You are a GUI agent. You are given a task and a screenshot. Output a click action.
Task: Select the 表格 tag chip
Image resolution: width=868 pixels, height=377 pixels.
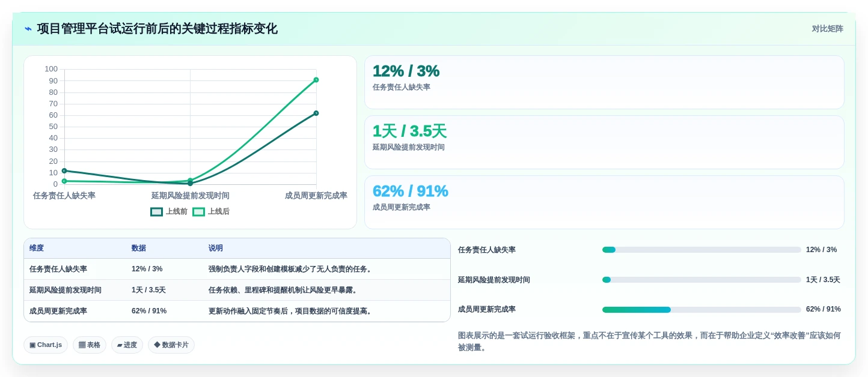tap(90, 345)
